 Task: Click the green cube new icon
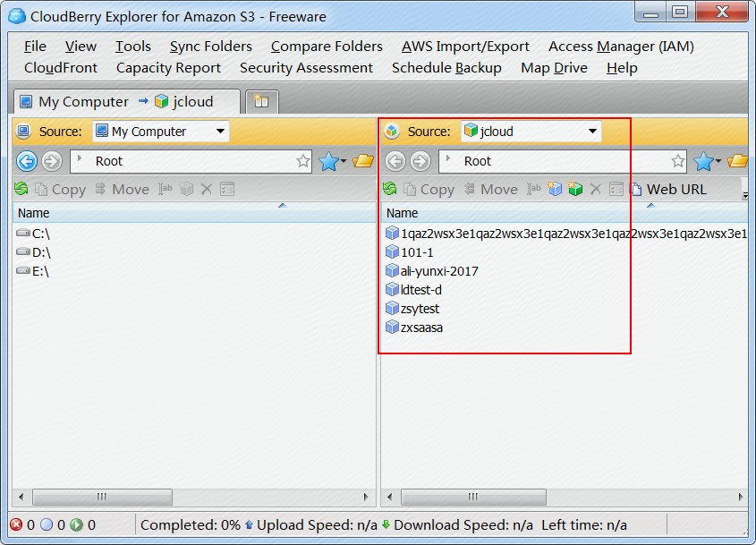pos(575,189)
